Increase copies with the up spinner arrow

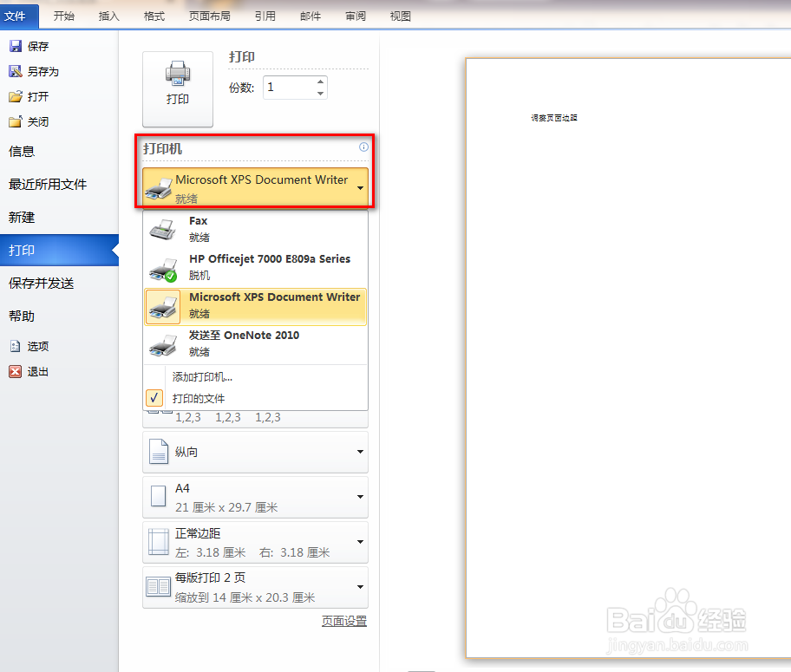click(320, 82)
